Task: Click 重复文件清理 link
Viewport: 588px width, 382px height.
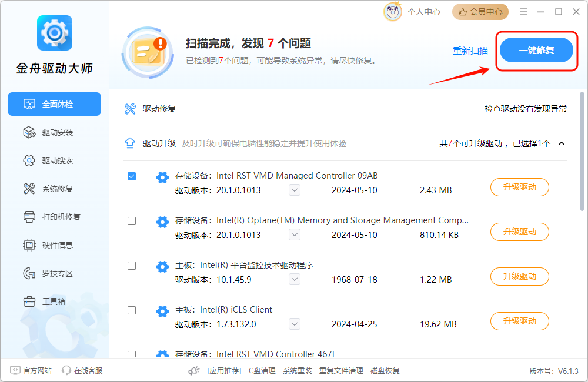Action: [341, 371]
